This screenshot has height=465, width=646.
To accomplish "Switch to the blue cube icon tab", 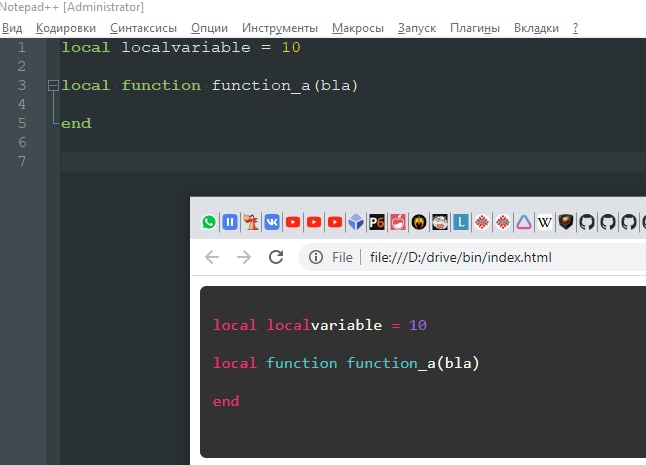I will pos(356,222).
